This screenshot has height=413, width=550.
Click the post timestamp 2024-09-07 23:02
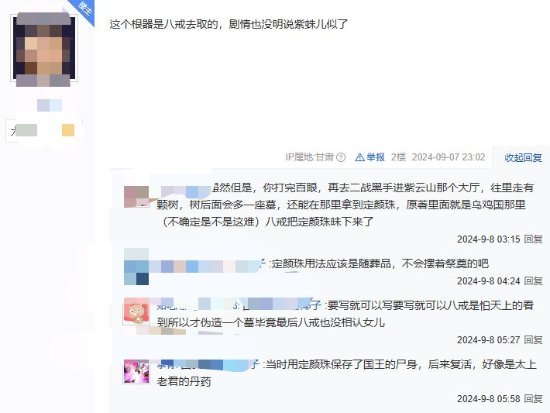(x=449, y=157)
